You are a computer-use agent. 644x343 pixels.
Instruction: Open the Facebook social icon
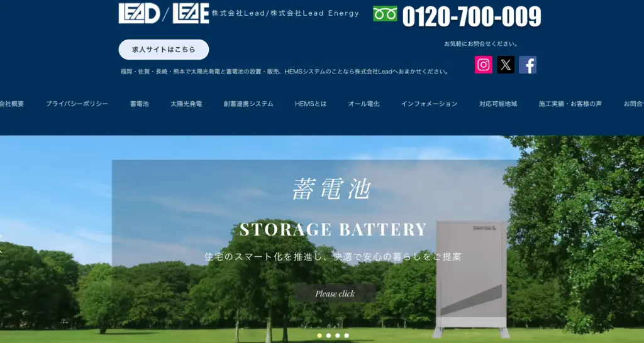pyautogui.click(x=528, y=65)
